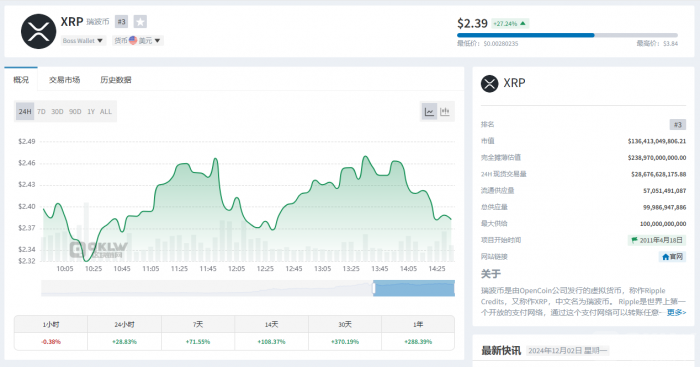Open the Boss Wallet dropdown
The image size is (700, 367).
click(x=83, y=41)
